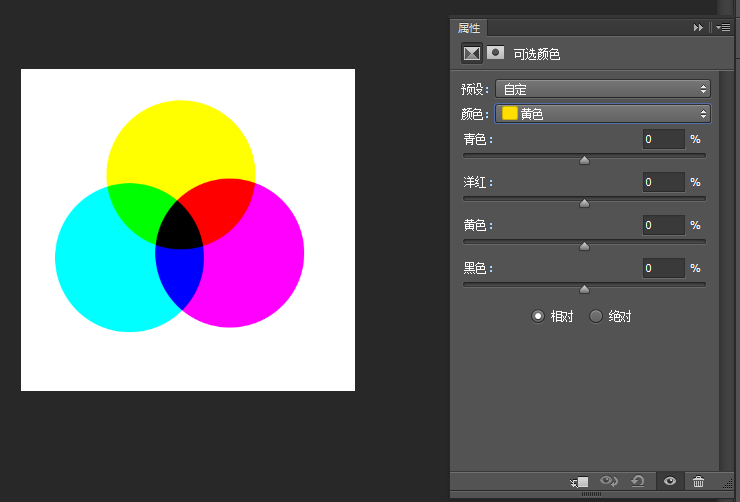Image resolution: width=740 pixels, height=502 pixels.
Task: Click the 青色 slider handle
Action: [584, 160]
